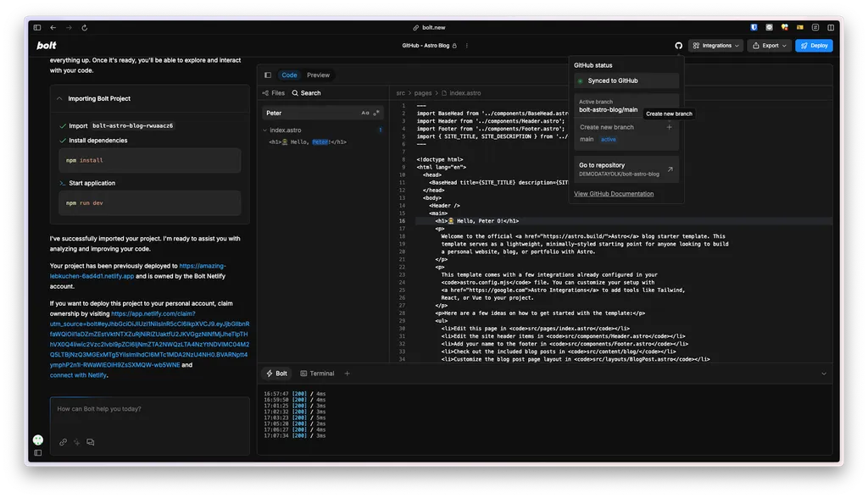Toggle the split view browser icon
Screen dimensions: 868x498
[831, 27]
